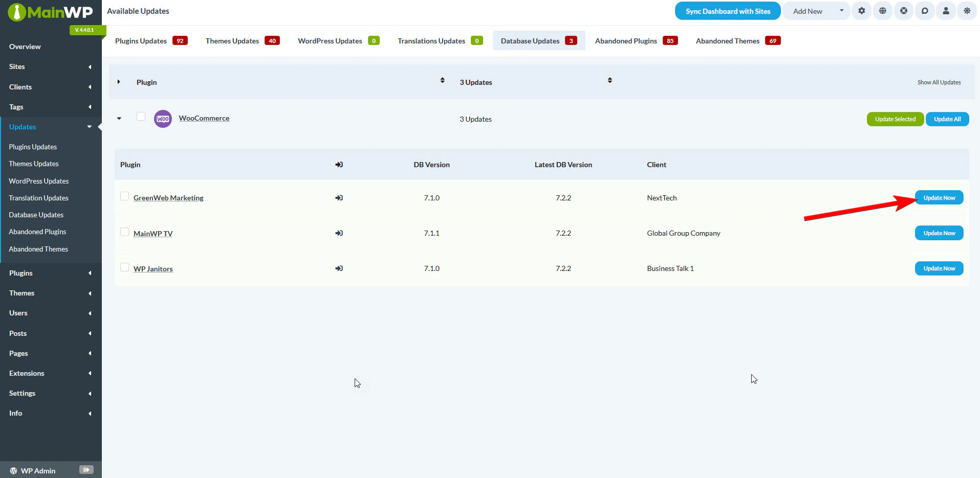Screen dimensions: 980x478
Task: Expand the Plugin header row arrow
Action: [x=119, y=82]
